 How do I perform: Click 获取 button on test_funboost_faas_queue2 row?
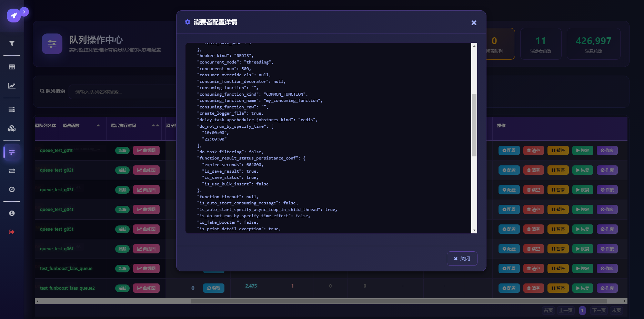click(214, 288)
